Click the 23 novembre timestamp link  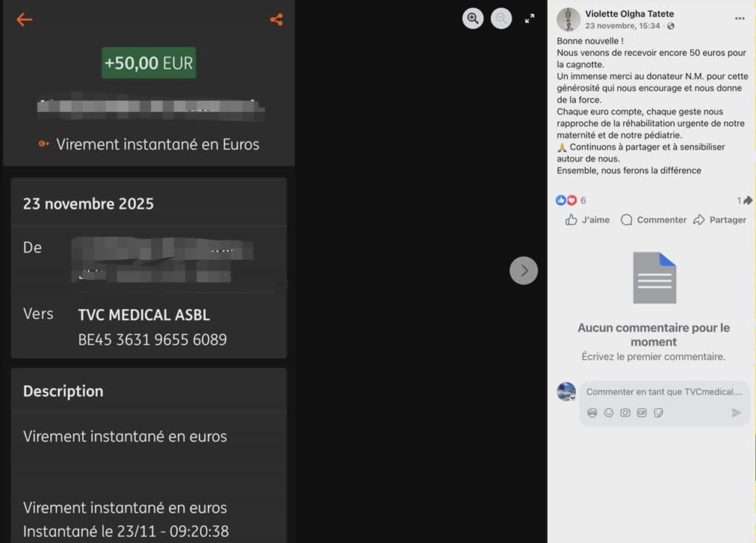click(622, 26)
